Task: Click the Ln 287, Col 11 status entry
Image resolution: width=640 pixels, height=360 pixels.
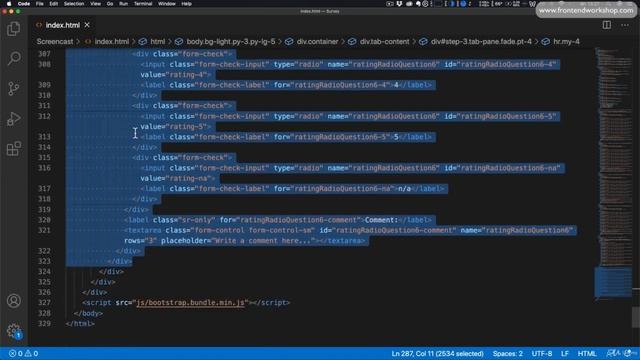Action: tap(437, 353)
